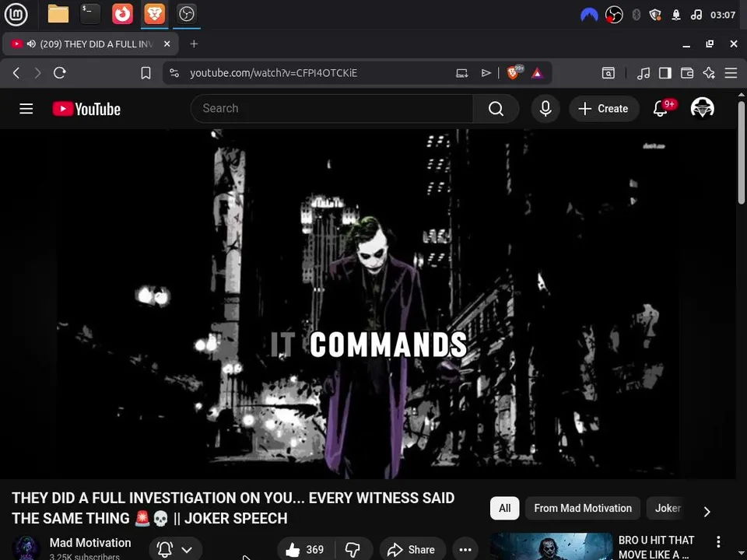Screen dimensions: 747x560
Task: Close the YouTube browser tab
Action: [x=167, y=44]
